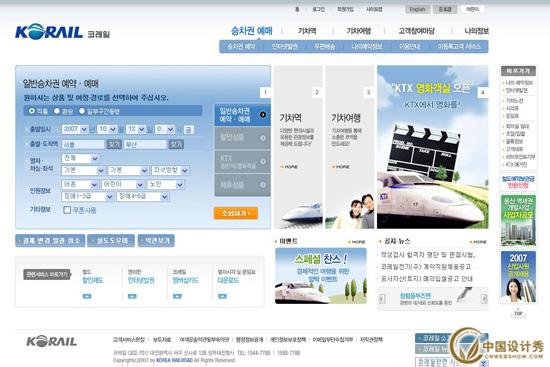This screenshot has width=550, height=367.
Task: Enable the 쿠폰사용 checkbox
Action: point(67,210)
